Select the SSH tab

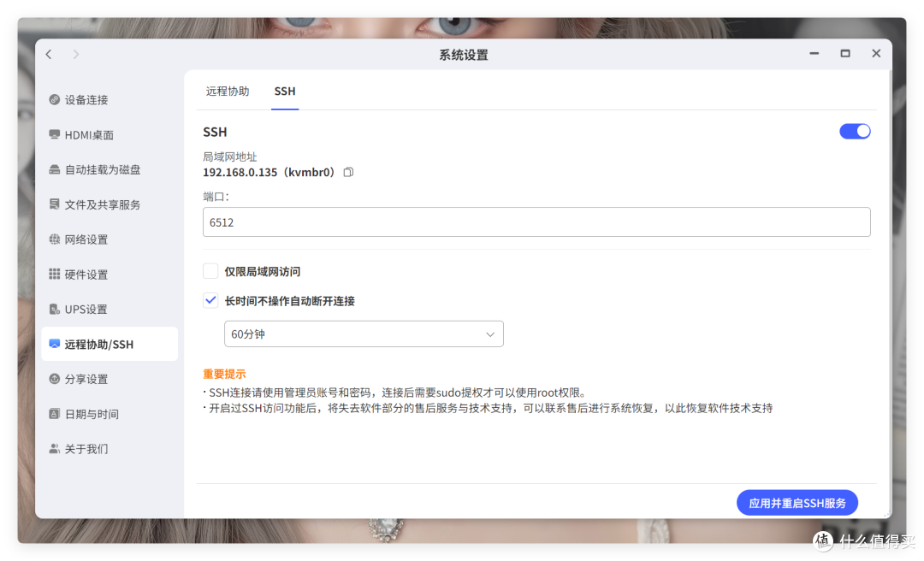coord(285,92)
